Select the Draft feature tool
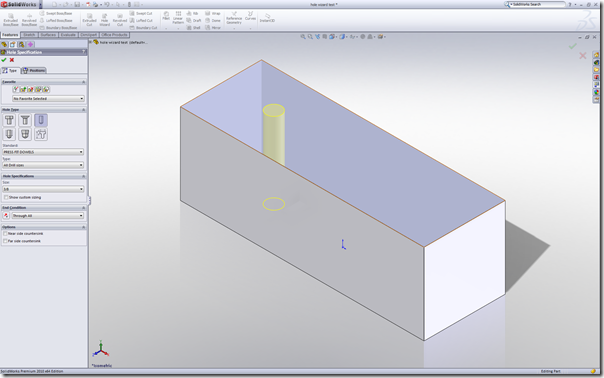The height and width of the screenshot is (378, 604). click(x=194, y=20)
